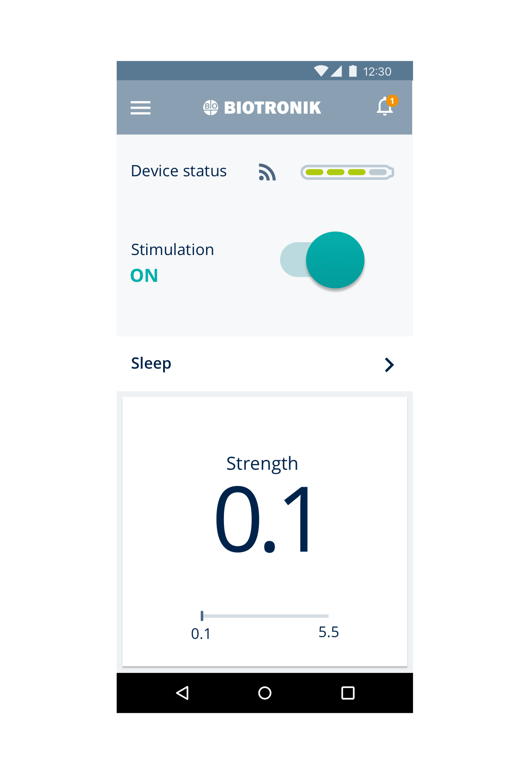Open the hamburger navigation menu
Screen dimensions: 532x774
pyautogui.click(x=140, y=108)
